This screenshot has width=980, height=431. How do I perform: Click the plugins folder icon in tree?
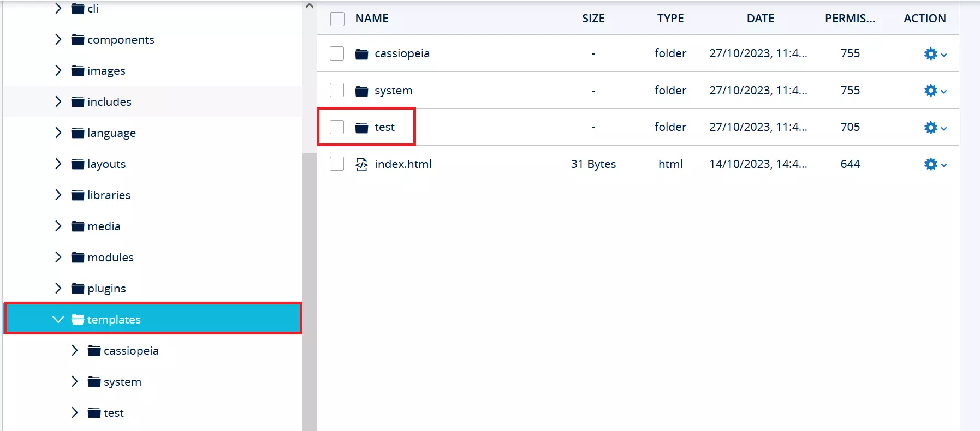[78, 289]
